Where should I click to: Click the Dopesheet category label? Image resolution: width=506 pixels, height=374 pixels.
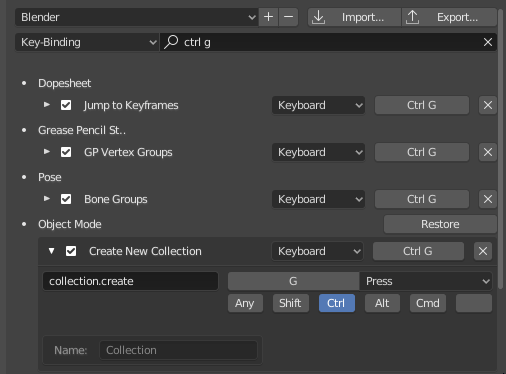(x=64, y=83)
